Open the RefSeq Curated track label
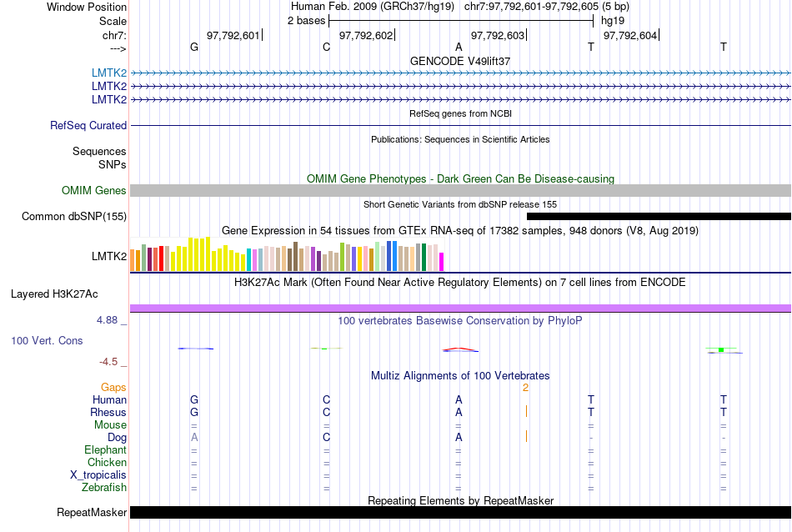792x532 pixels. click(88, 125)
